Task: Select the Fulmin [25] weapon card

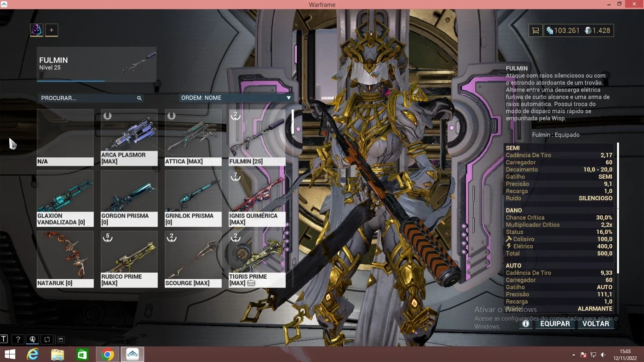Action: click(x=257, y=138)
